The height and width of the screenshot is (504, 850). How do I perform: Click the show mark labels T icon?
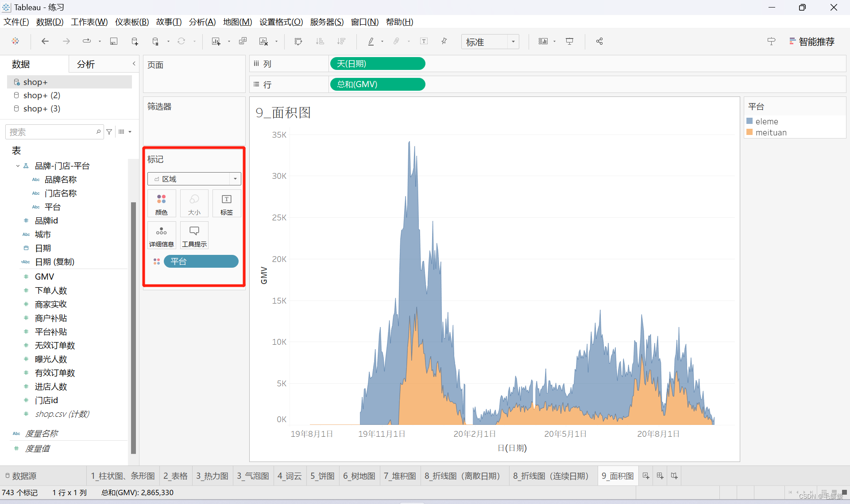pos(424,41)
